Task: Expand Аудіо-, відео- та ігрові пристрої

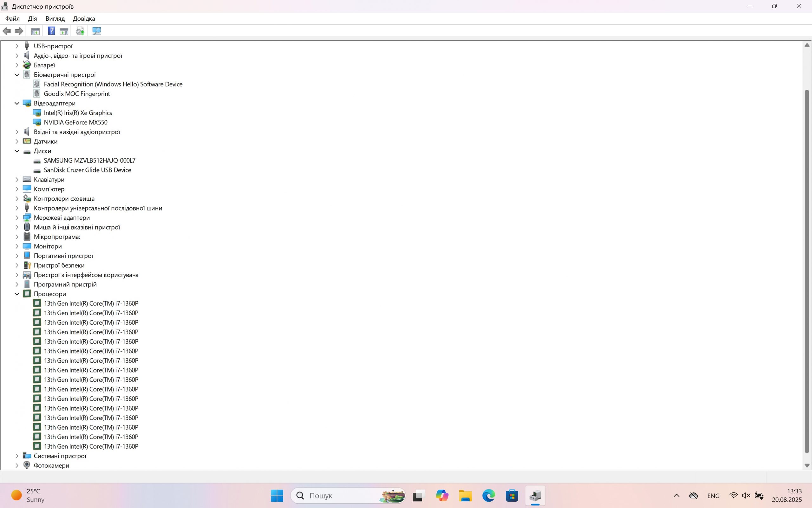Action: (17, 56)
